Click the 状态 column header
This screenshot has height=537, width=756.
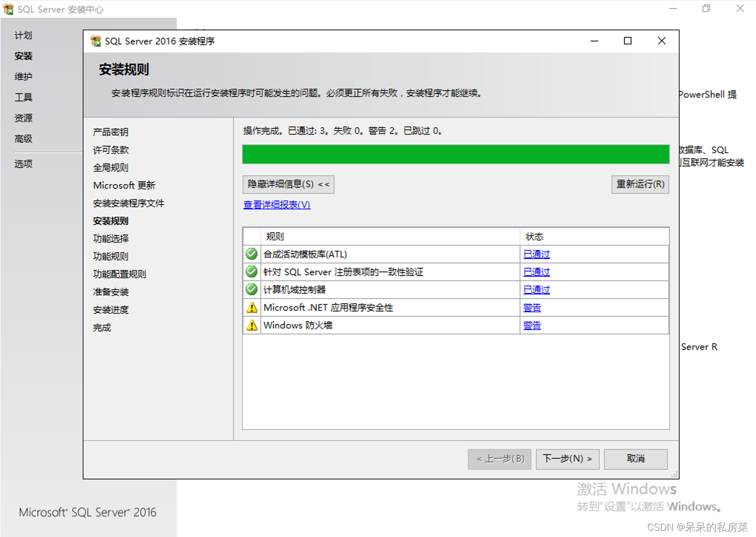pos(594,237)
